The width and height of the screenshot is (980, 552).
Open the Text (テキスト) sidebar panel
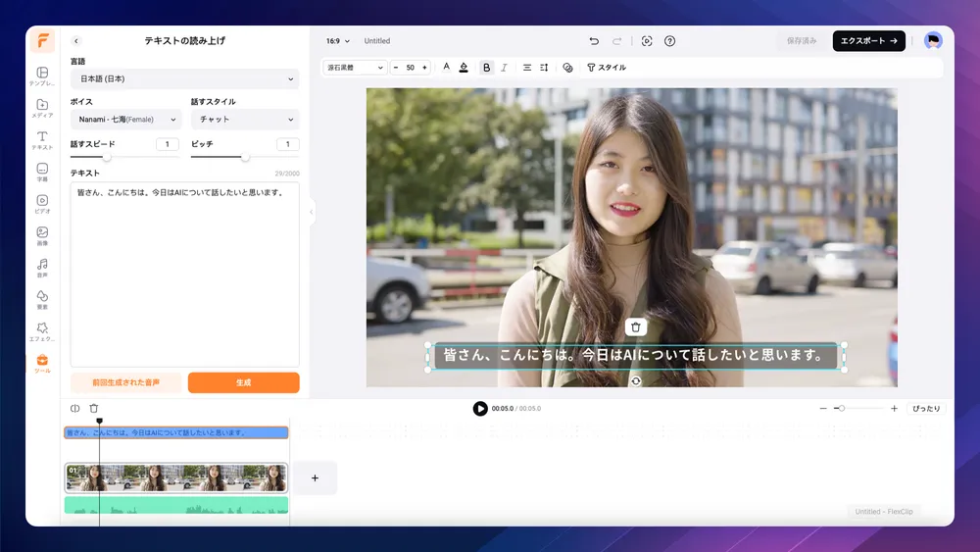[42, 140]
